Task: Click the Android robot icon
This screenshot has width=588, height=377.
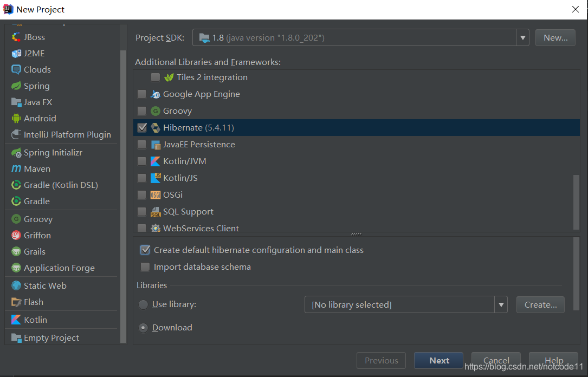Action: 16,119
